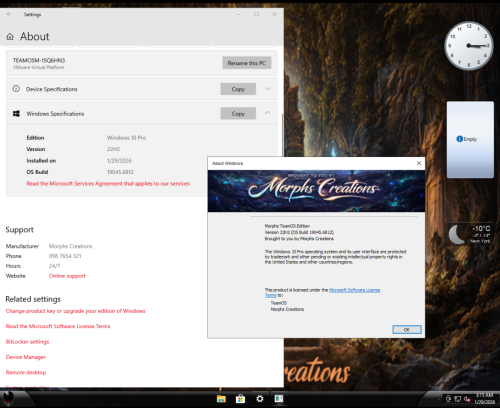Open BitLocker settings link
The image size is (500, 408).
coord(27,341)
